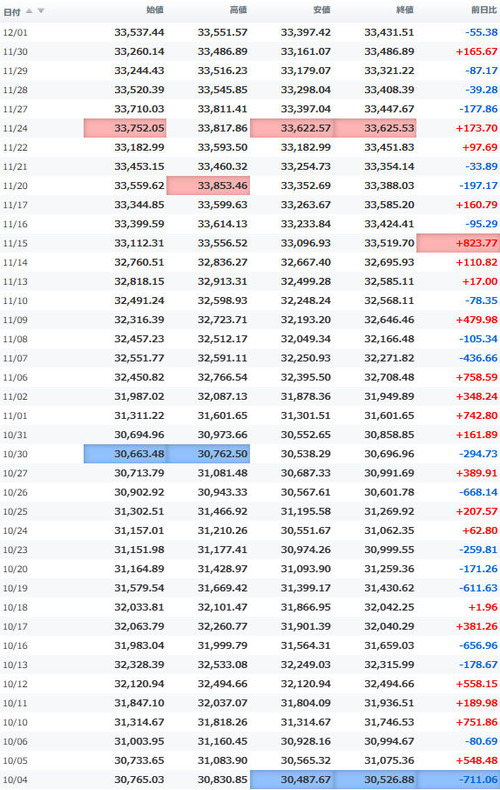Select the 12/01 date cell
The width and height of the screenshot is (500, 790).
[x=15, y=33]
